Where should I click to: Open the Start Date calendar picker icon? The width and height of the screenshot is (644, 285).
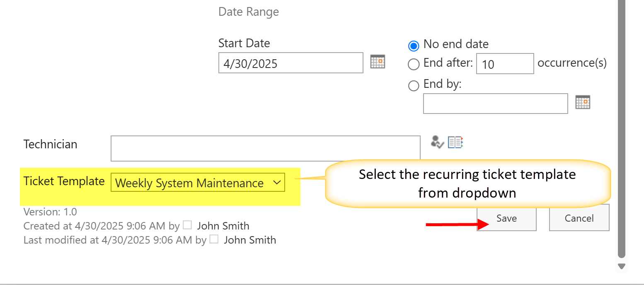[x=378, y=62]
